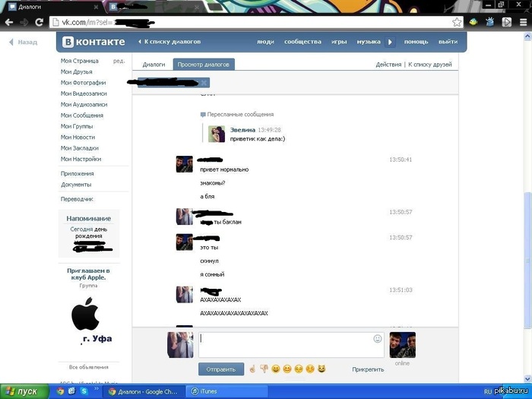
Task: Open Переводчик in sidebar
Action: [77, 199]
